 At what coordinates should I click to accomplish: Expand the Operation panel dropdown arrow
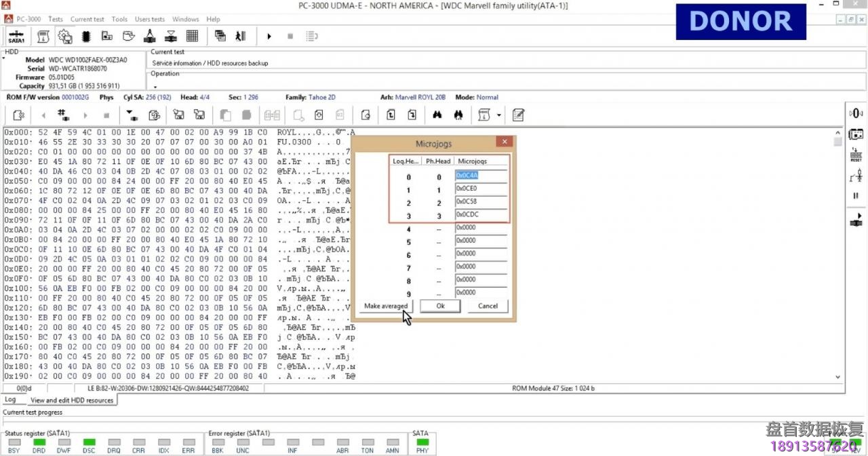(x=155, y=87)
